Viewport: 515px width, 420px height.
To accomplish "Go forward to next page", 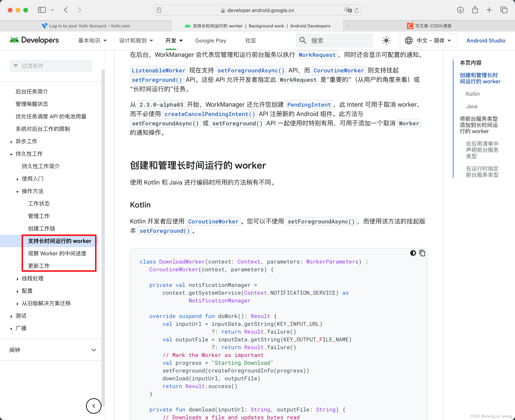I will click(x=79, y=10).
